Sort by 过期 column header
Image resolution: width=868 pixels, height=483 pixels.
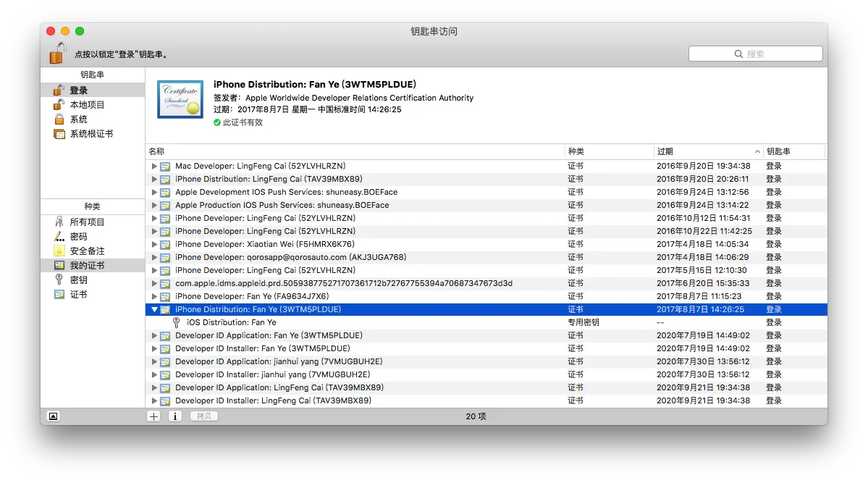coord(708,151)
